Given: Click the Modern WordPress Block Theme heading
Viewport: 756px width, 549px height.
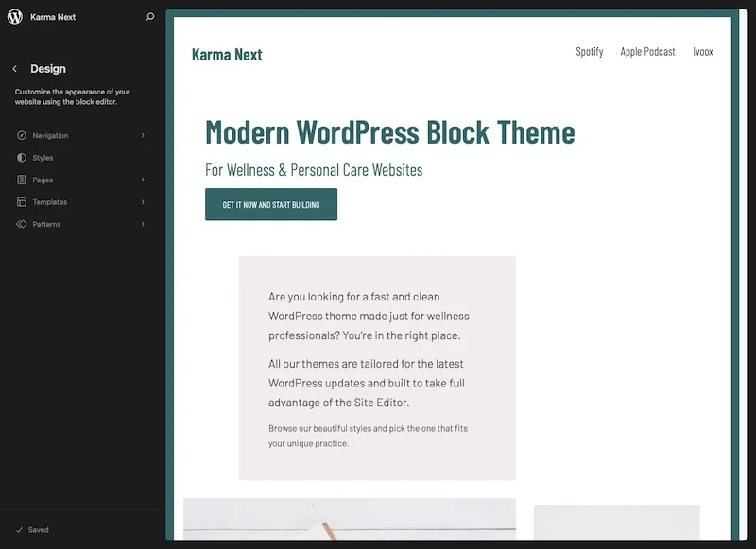Looking at the screenshot, I should (x=390, y=131).
